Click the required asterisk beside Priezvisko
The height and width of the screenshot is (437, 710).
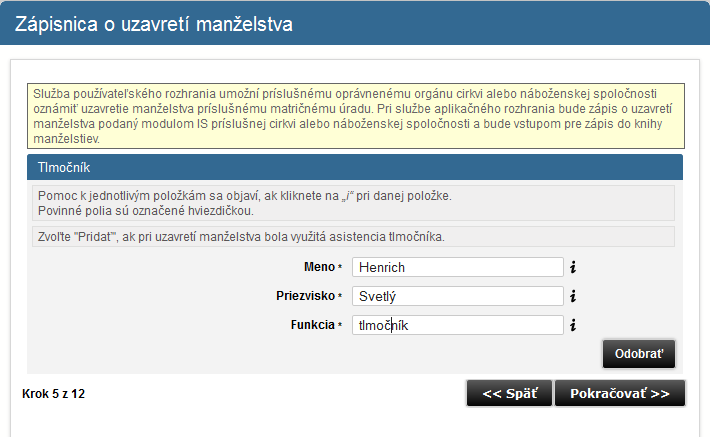pyautogui.click(x=340, y=296)
